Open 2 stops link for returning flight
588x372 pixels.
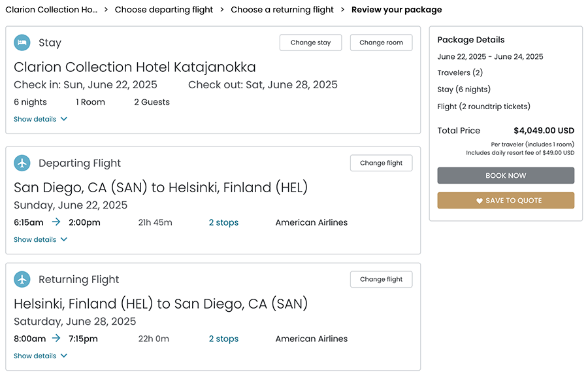(223, 339)
